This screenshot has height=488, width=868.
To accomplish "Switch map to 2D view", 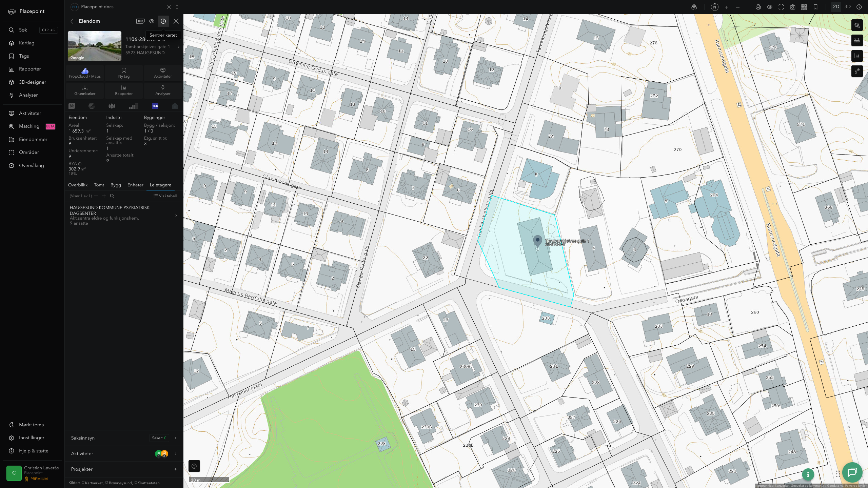I will (x=836, y=7).
